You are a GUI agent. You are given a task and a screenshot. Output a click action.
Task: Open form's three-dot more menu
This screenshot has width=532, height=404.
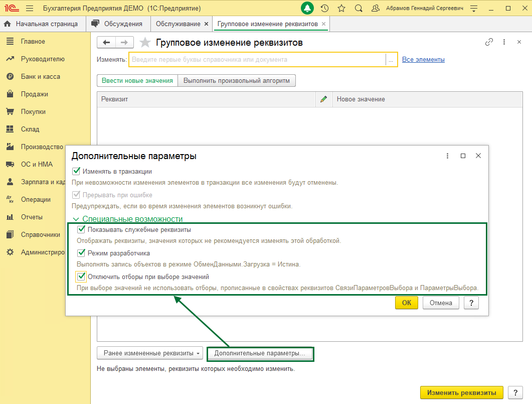pyautogui.click(x=504, y=42)
